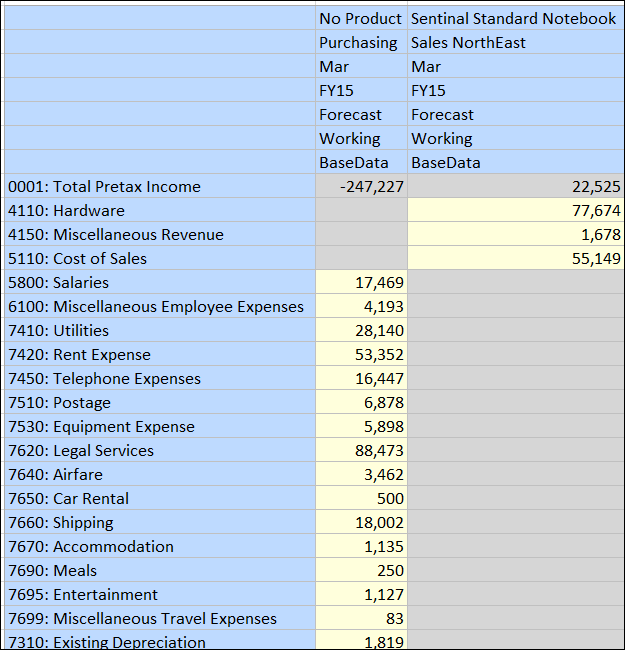Screen dimensions: 625x650
Task: Select row label '7670: Accommodation'
Action: click(x=160, y=547)
